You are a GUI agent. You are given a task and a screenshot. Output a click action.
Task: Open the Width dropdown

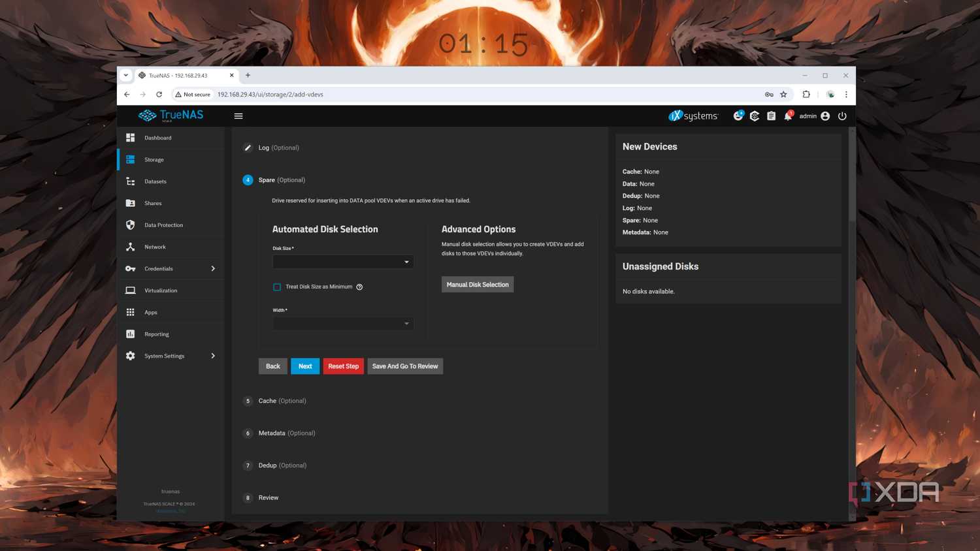[343, 324]
